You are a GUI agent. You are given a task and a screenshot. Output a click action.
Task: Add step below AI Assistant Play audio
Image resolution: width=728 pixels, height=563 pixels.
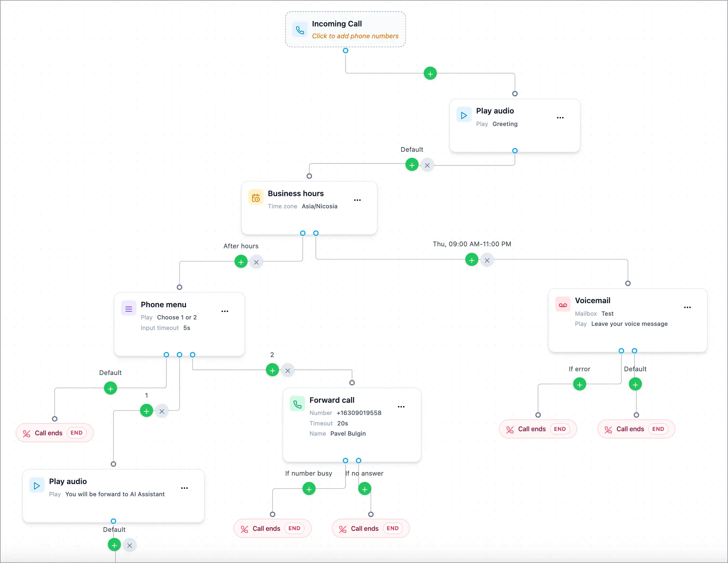pos(114,545)
